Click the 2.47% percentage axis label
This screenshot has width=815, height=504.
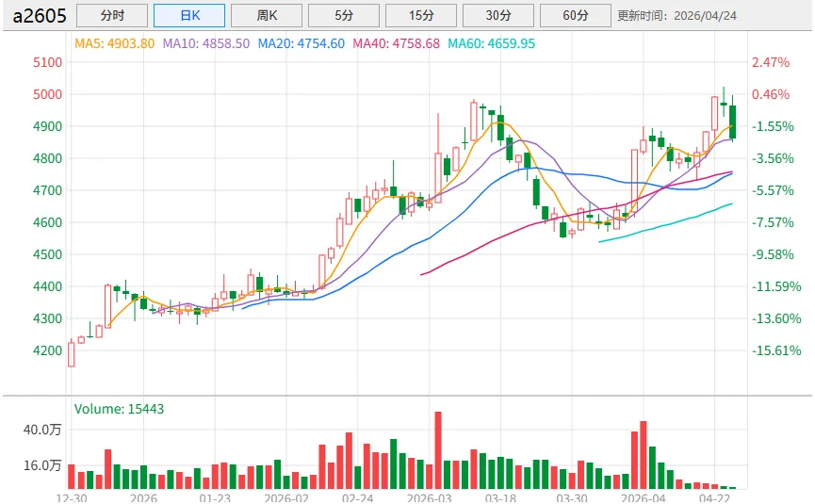[x=770, y=62]
